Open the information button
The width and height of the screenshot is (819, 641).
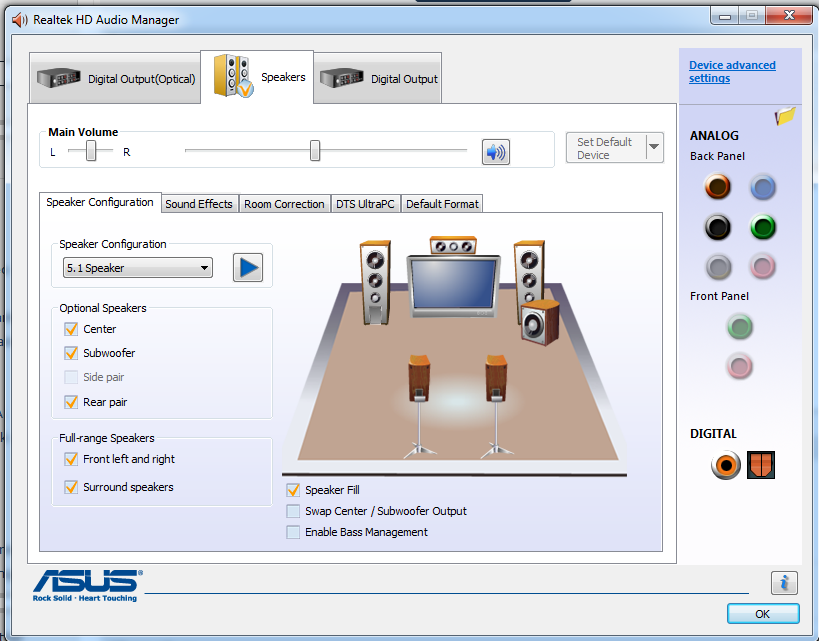click(x=784, y=582)
